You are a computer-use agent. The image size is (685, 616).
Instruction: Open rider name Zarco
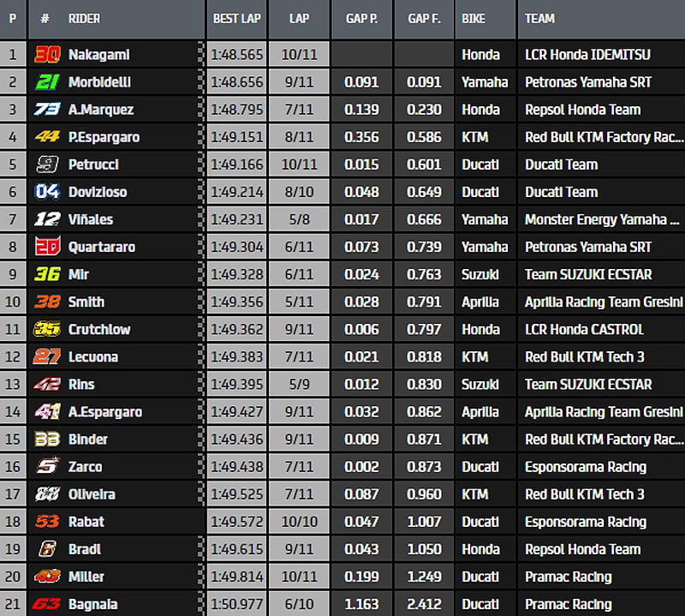tap(85, 467)
